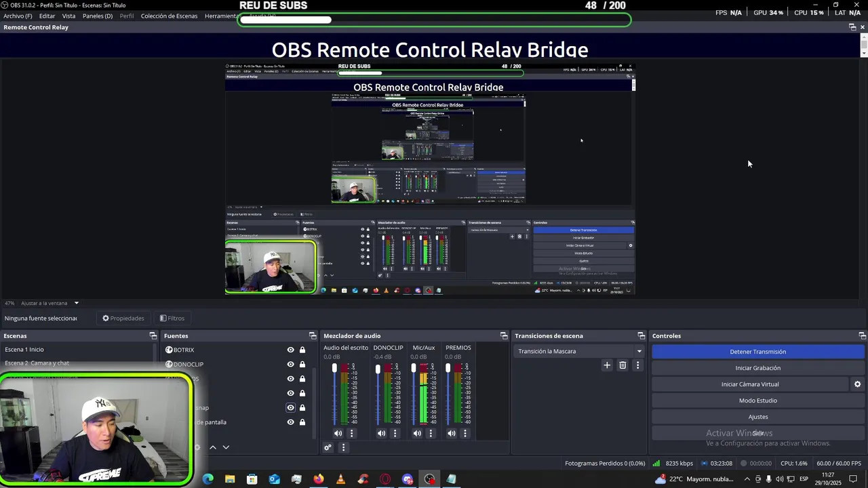
Task: Open Microsoft Edge from the taskbar
Action: 208,479
